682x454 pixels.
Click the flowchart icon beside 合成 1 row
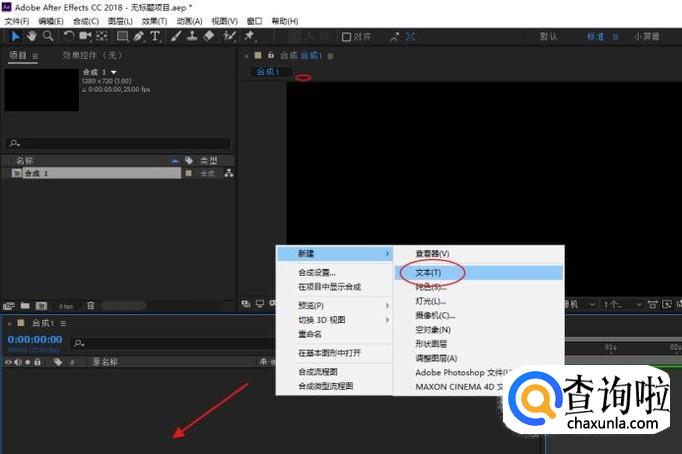point(229,173)
